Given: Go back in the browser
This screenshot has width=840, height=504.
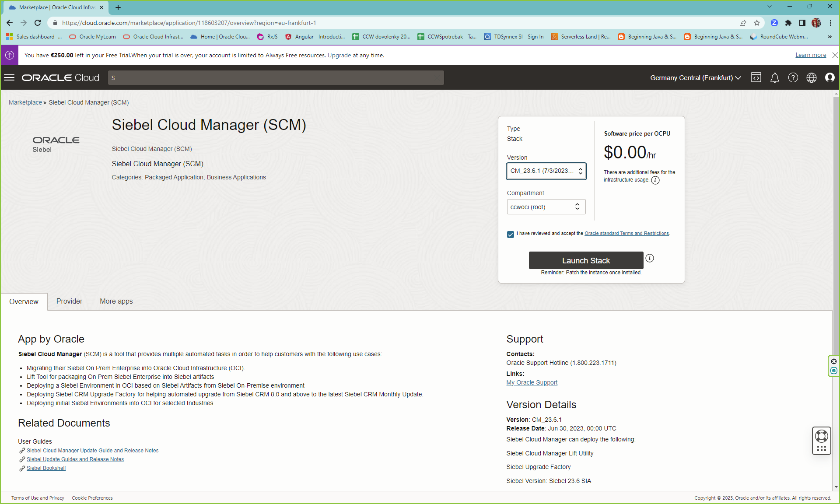Looking at the screenshot, I should click(10, 23).
